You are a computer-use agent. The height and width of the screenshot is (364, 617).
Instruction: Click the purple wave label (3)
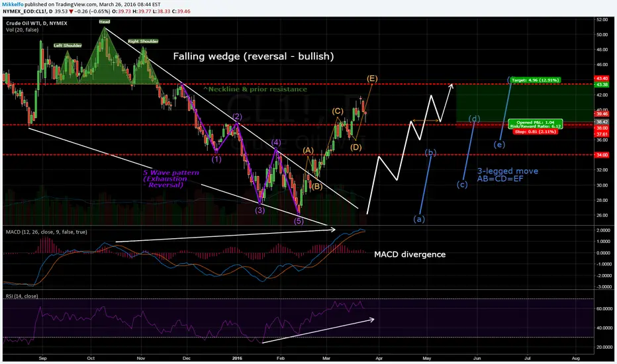coord(260,210)
